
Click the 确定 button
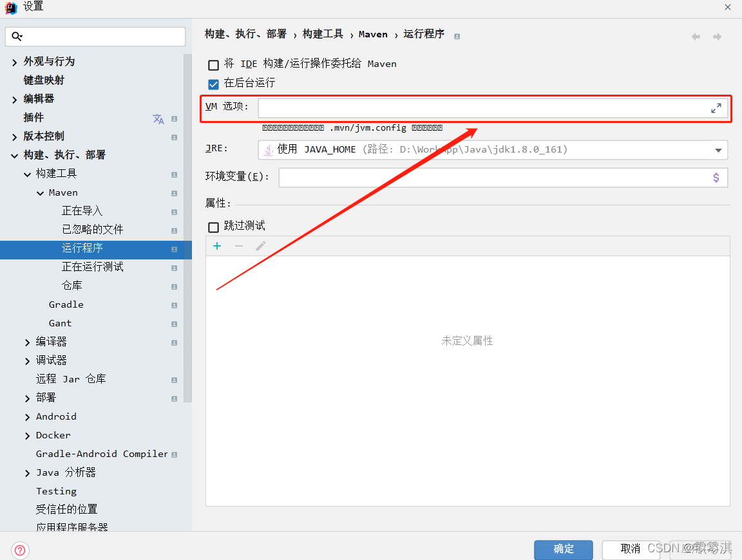click(563, 549)
